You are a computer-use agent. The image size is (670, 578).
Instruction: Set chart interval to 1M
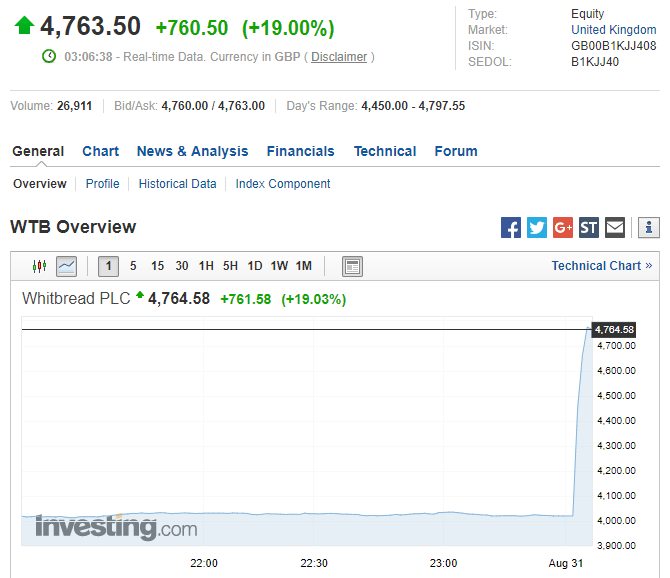point(304,266)
